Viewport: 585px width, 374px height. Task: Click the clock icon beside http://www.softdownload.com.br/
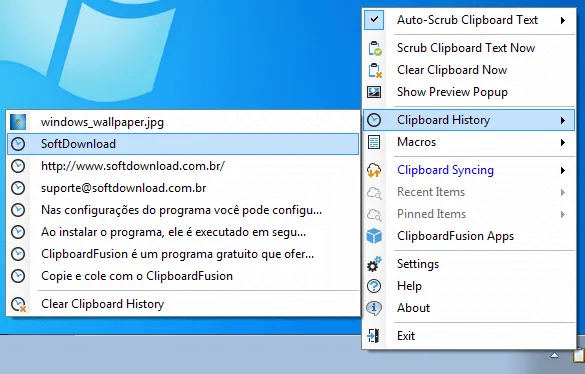(x=18, y=166)
